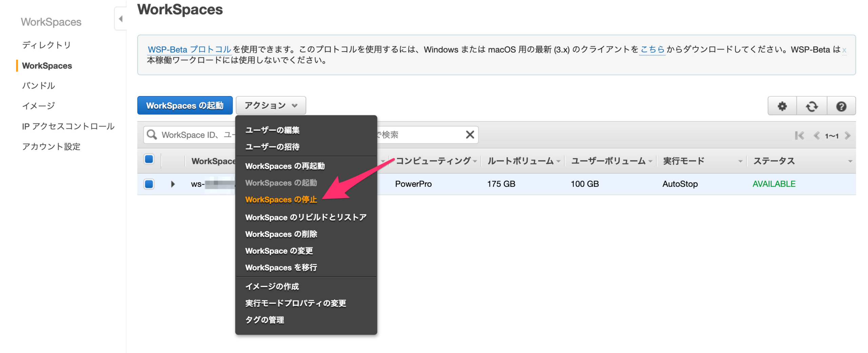Click the magnifier search icon
868x353 pixels.
coord(151,135)
